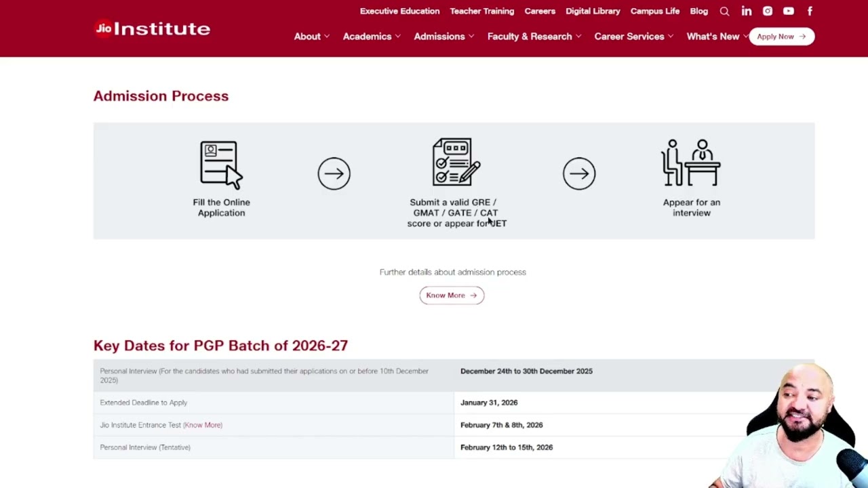This screenshot has height=488, width=868.
Task: Click the 'Jio Institute Entrance Test' label
Action: pos(140,425)
